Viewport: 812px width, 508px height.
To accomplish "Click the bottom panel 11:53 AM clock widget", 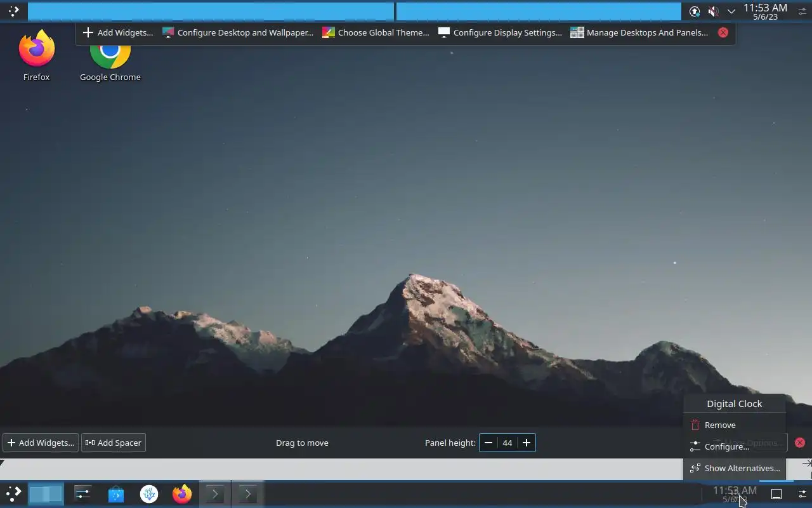I will (x=735, y=493).
